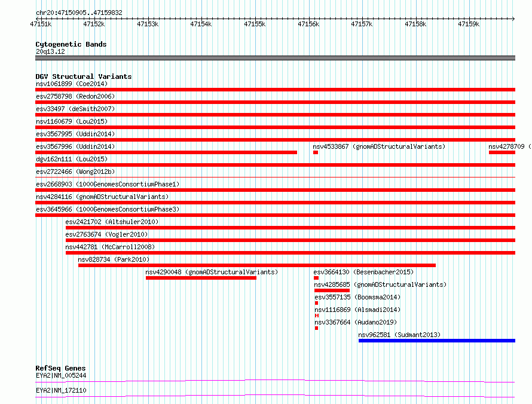The height and width of the screenshot is (404, 532).
Task: Click the 47155k ruler tick label
Action: (255, 24)
